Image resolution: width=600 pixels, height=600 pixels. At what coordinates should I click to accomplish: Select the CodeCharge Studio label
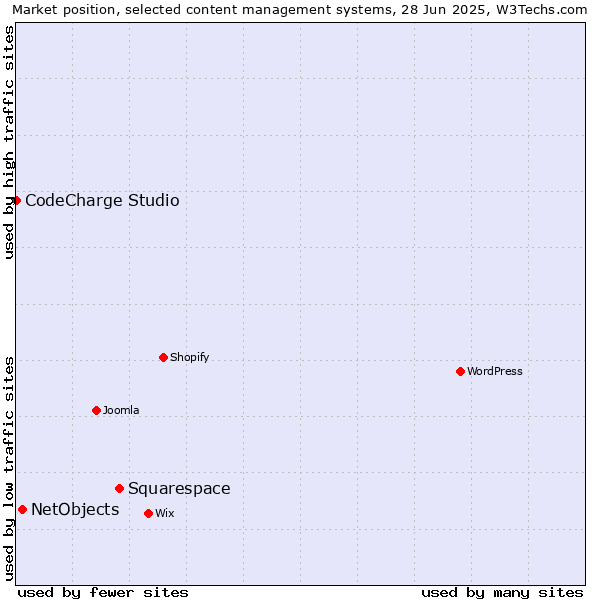pyautogui.click(x=102, y=201)
